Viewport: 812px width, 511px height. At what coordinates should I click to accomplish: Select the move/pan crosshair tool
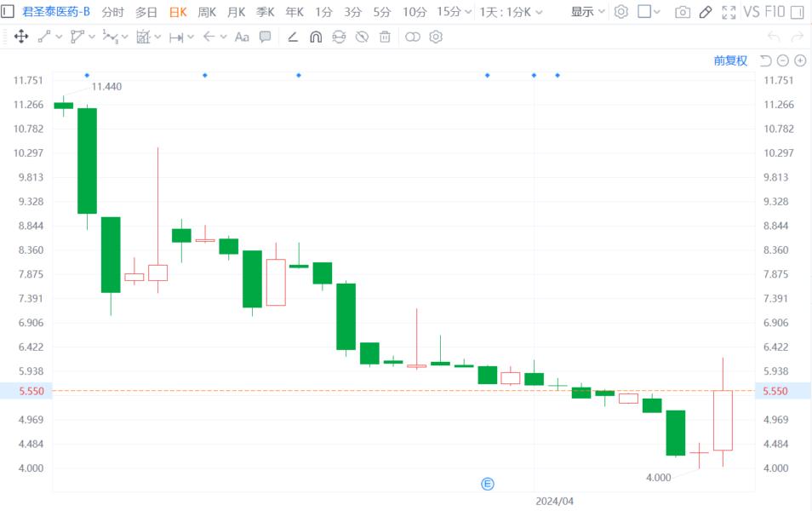21,37
